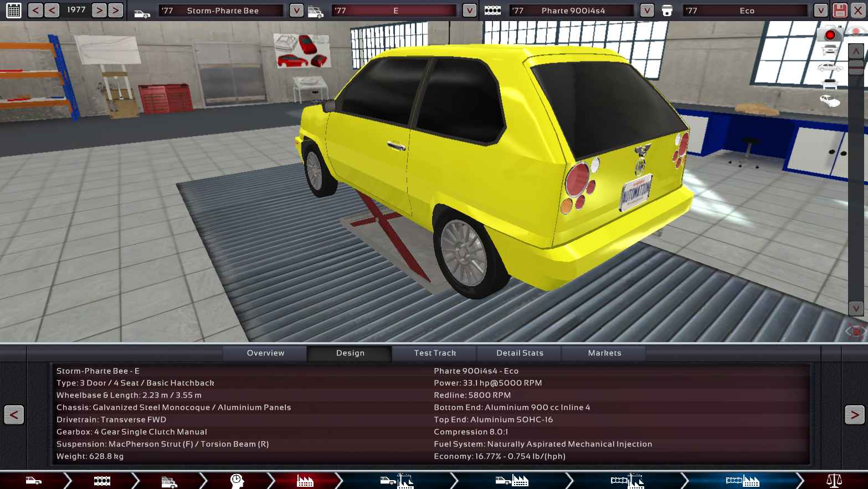Screen dimensions: 868x489
Task: Click the Gearbox 4 Gear Manual line
Action: pos(132,432)
